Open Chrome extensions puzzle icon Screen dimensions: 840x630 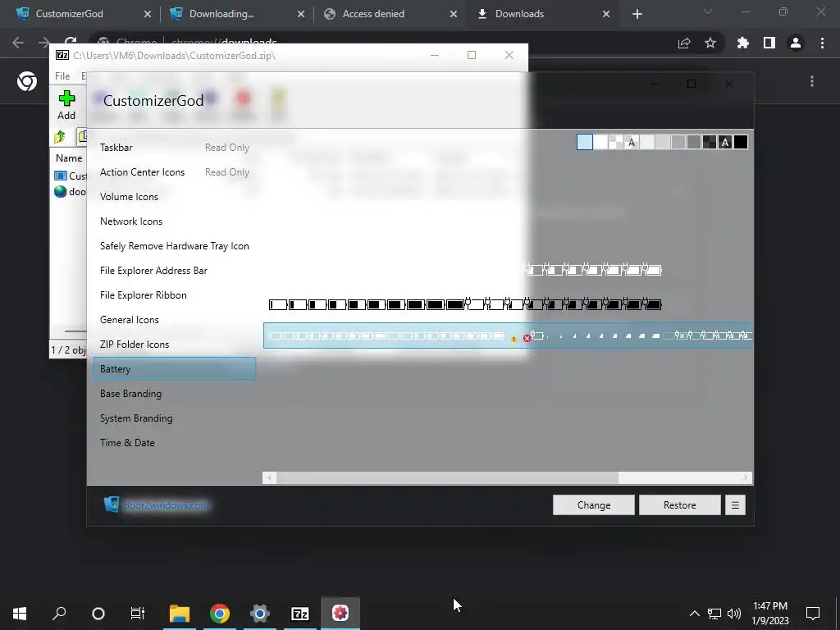point(742,43)
